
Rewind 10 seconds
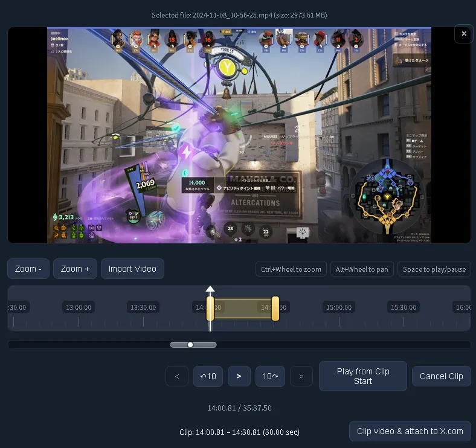pos(208,376)
